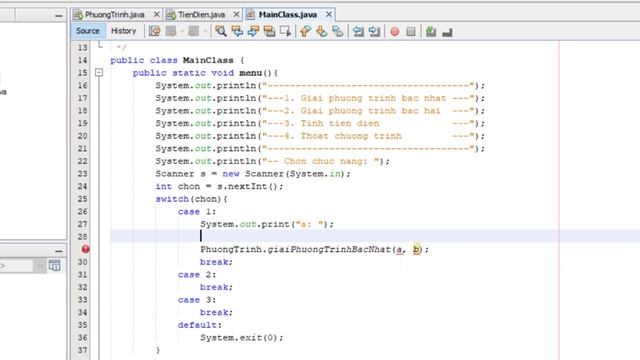Click Shift Line Right icon
This screenshot has height=360, width=640.
coord(374,31)
